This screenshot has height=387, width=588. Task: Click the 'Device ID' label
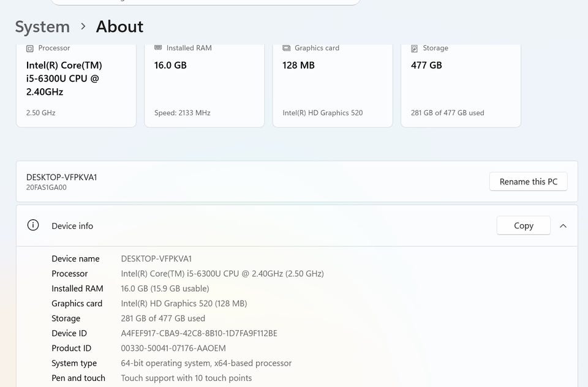pos(69,333)
